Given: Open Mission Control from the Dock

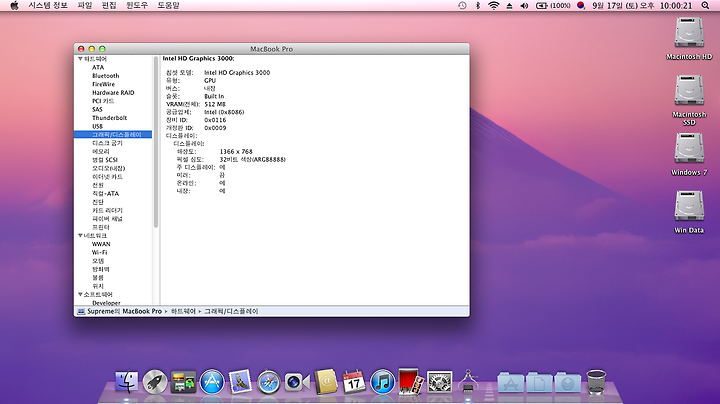Looking at the screenshot, I should [183, 382].
